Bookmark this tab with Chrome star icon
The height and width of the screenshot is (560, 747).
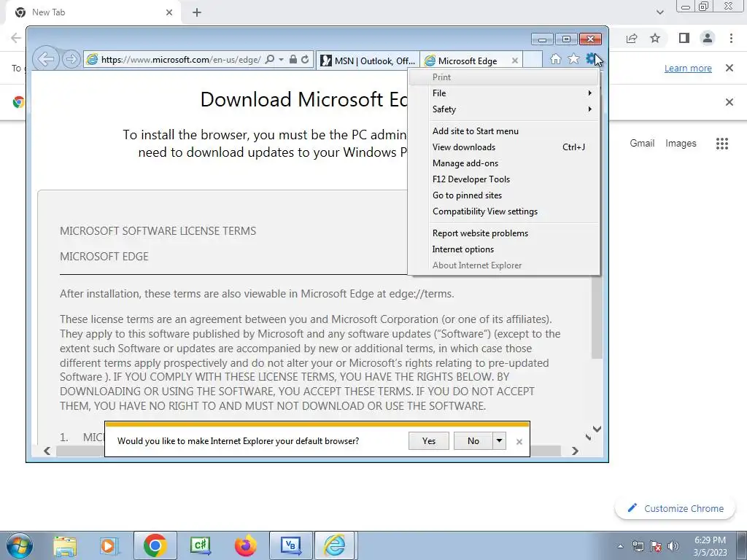point(656,38)
